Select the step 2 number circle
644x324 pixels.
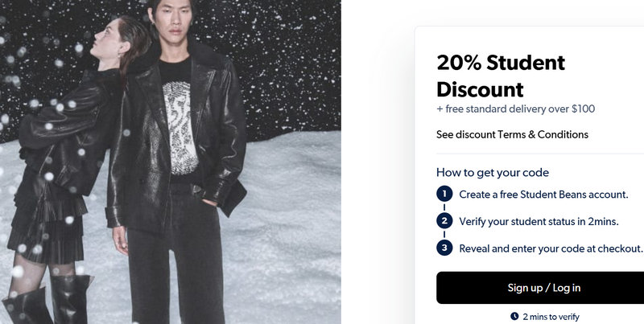pos(444,221)
